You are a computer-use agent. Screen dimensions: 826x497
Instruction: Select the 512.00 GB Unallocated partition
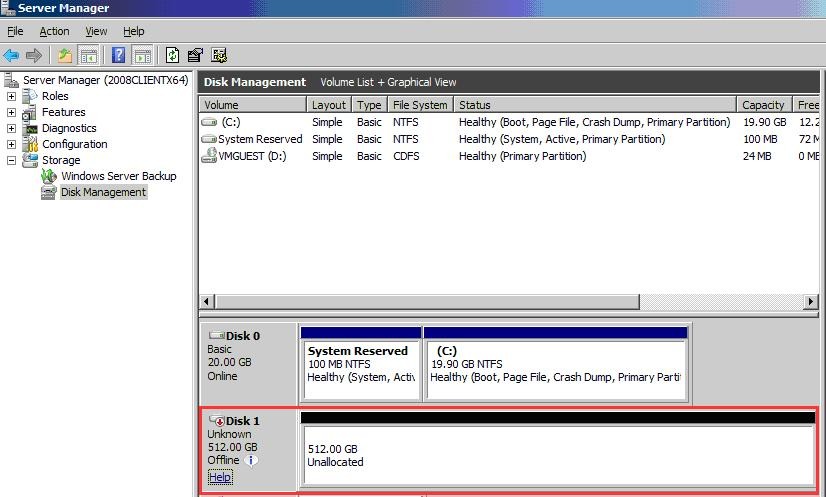(557, 456)
